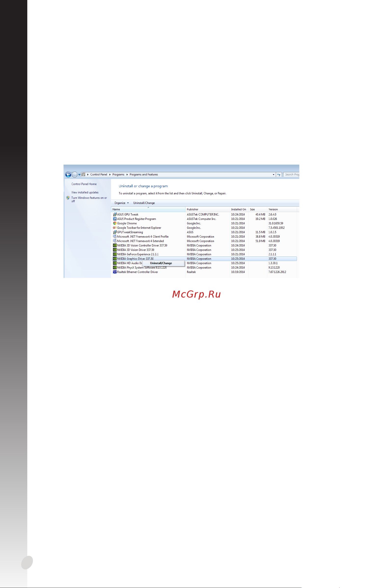The image size is (390, 588).
Task: Open the Organize dropdown menu
Action: pyautogui.click(x=122, y=203)
